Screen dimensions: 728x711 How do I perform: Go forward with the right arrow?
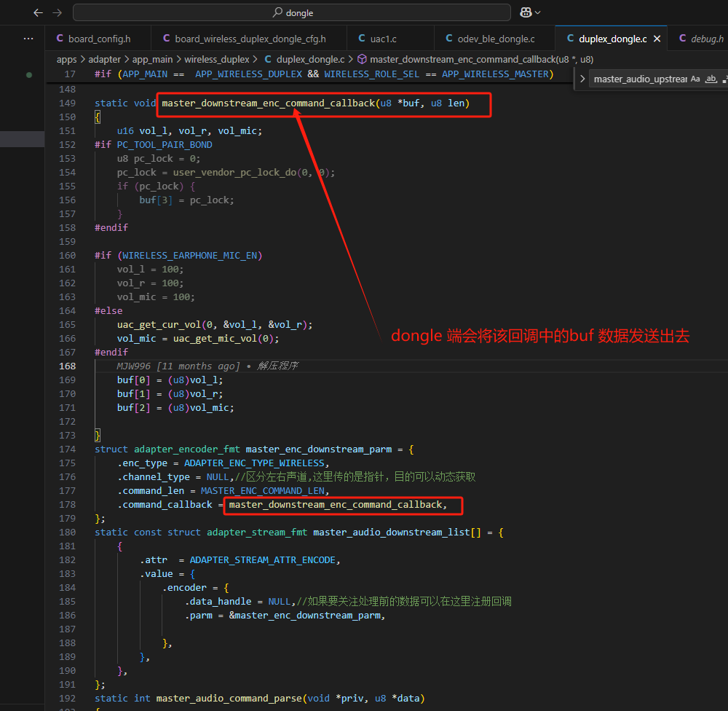[57, 12]
